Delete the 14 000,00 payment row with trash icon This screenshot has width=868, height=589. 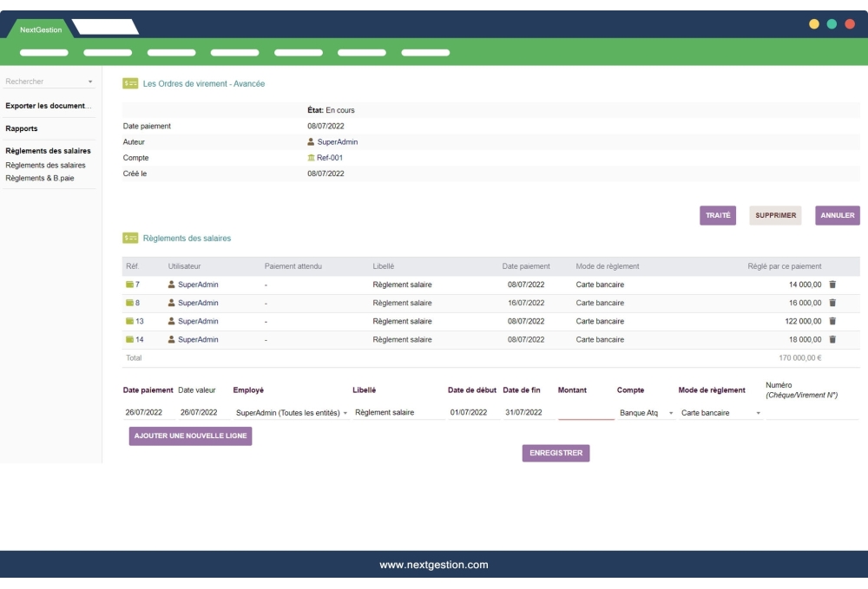(832, 285)
